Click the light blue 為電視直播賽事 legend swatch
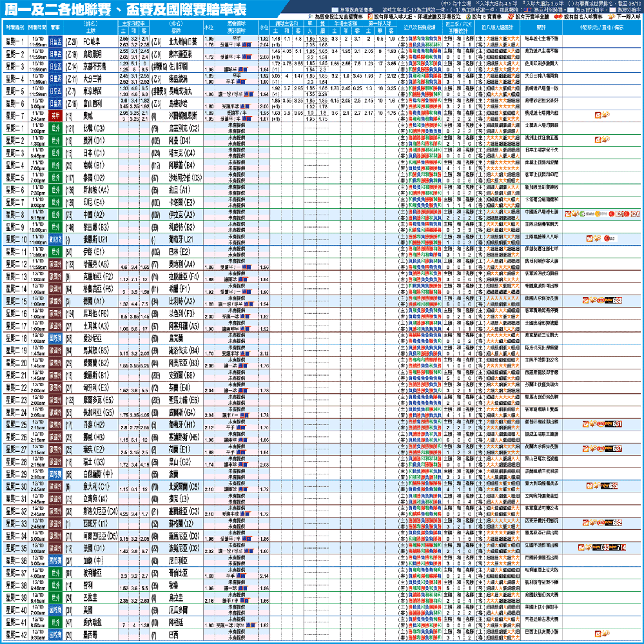The height and width of the screenshot is (644, 644). pos(335,10)
